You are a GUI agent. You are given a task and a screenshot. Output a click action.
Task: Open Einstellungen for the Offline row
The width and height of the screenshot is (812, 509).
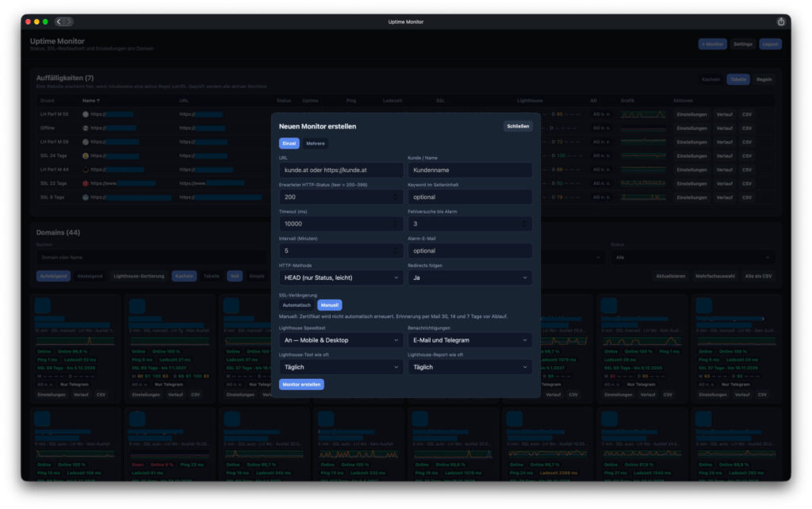pos(691,128)
